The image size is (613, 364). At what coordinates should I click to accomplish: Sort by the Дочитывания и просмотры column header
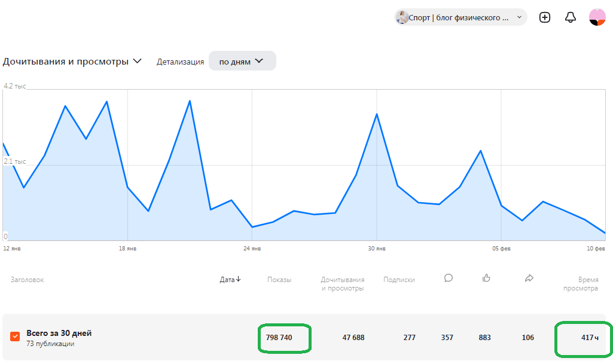343,284
